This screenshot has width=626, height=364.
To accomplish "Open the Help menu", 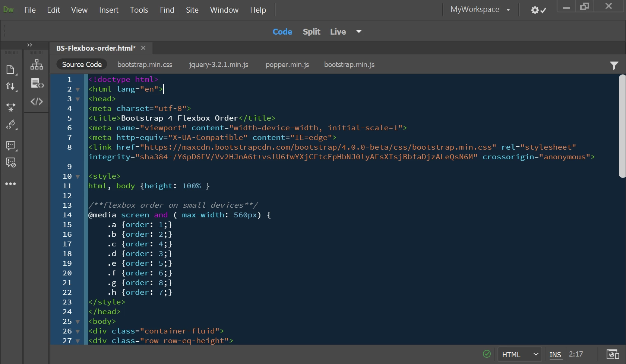I will pos(258,10).
